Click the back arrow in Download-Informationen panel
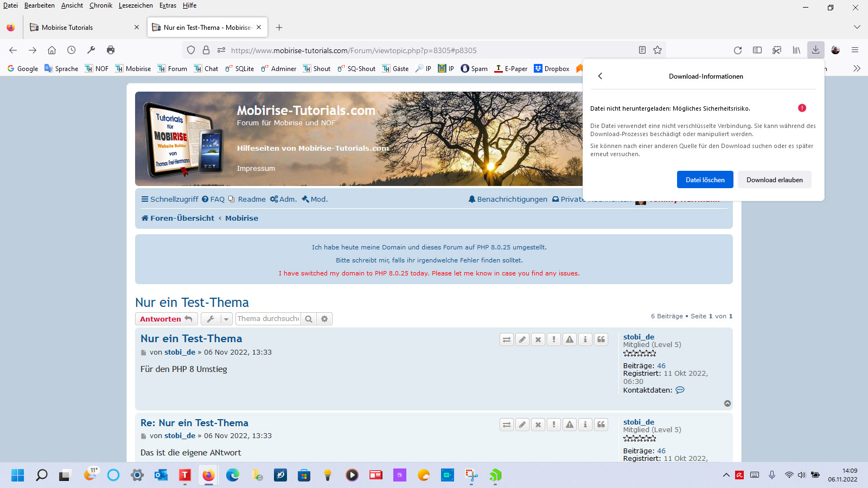 tap(600, 76)
